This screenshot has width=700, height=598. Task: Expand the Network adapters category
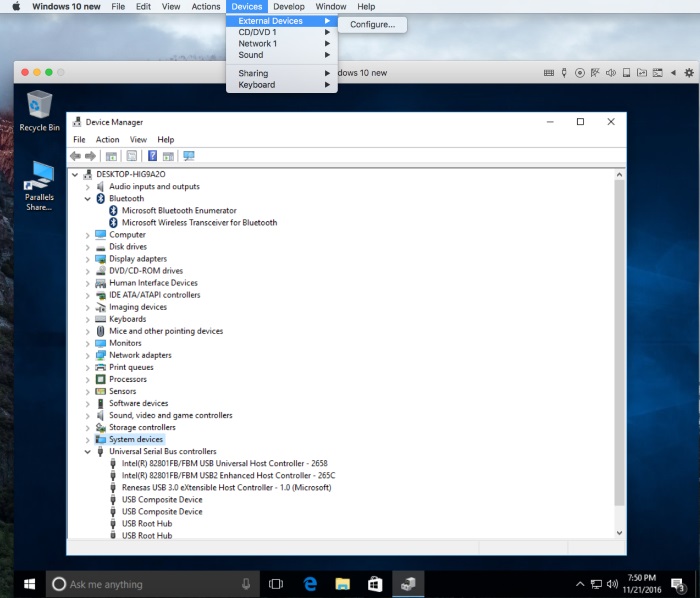click(88, 356)
